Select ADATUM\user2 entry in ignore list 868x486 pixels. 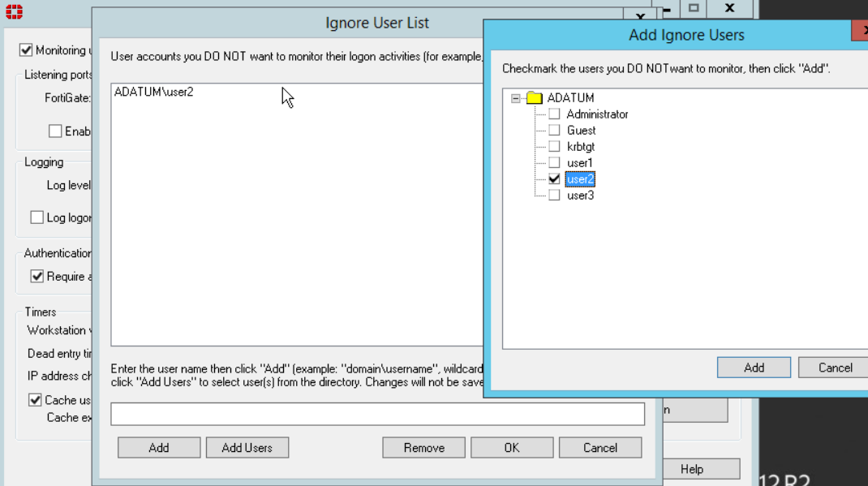(x=154, y=92)
